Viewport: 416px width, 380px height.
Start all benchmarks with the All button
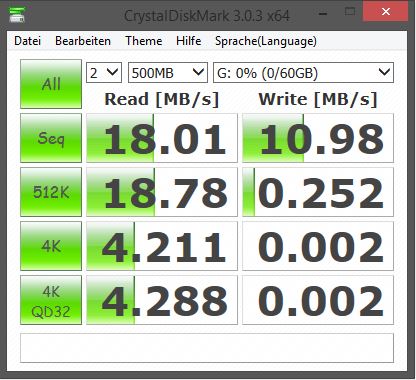pyautogui.click(x=51, y=84)
